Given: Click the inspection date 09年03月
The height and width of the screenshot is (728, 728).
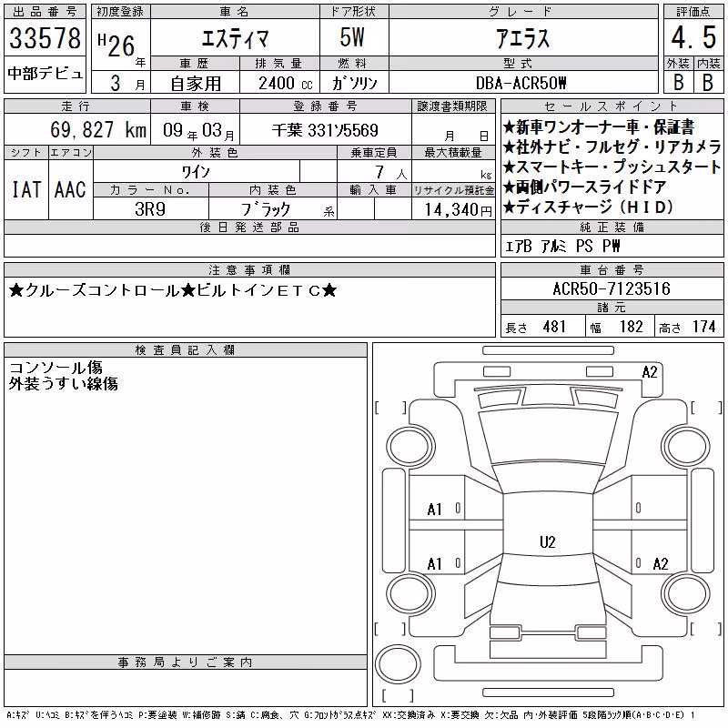Looking at the screenshot, I should point(198,131).
